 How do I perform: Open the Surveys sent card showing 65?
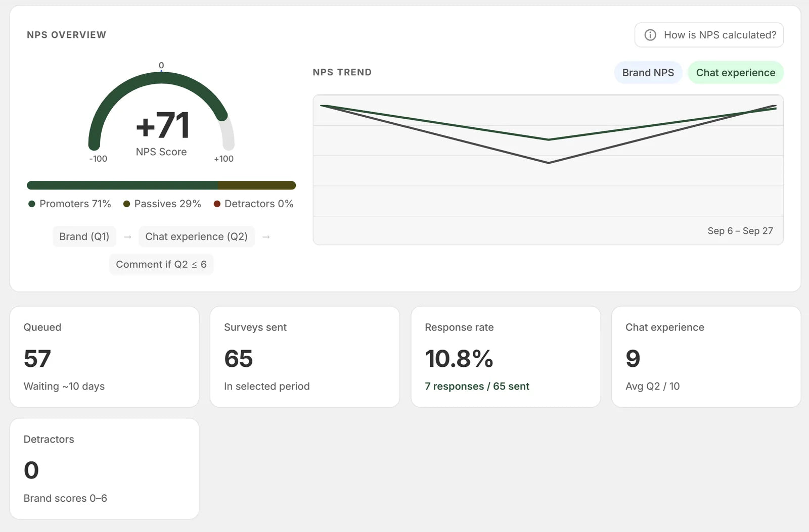click(x=305, y=357)
